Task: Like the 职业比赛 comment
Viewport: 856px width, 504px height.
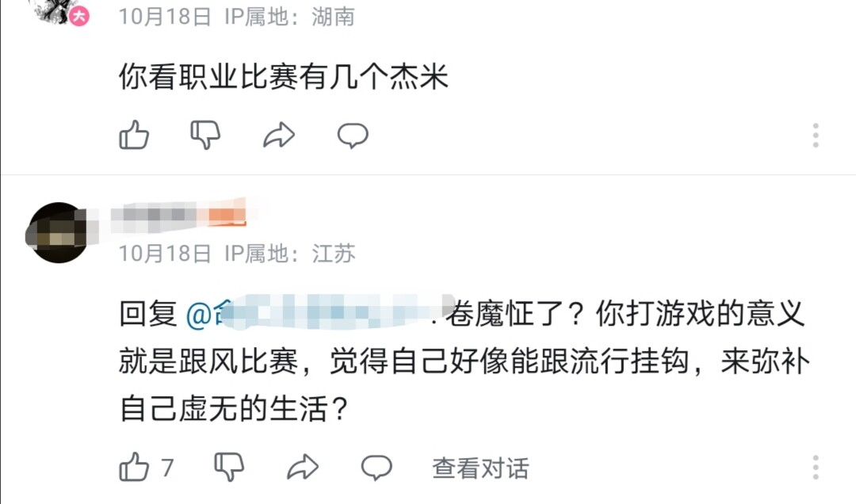Action: (134, 136)
